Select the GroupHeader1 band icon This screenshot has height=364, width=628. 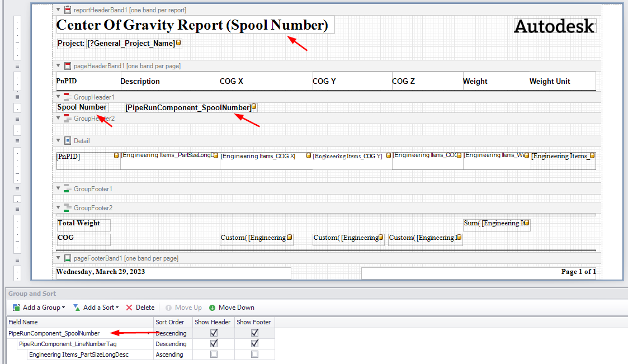point(67,96)
